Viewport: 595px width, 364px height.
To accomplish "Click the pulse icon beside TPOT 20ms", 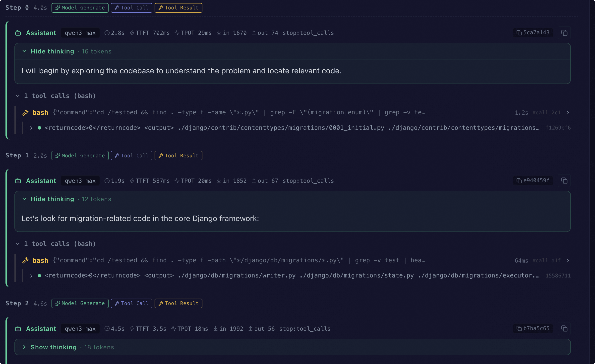I will (177, 181).
